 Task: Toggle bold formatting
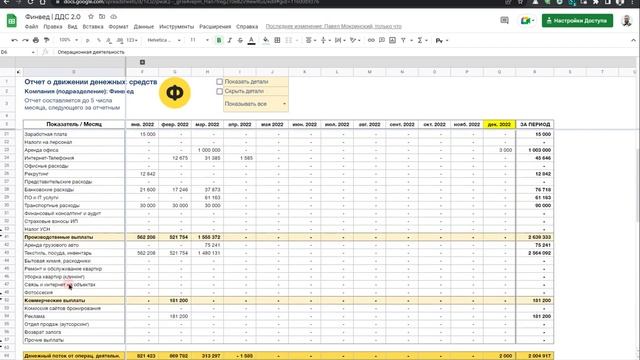[x=219, y=40]
